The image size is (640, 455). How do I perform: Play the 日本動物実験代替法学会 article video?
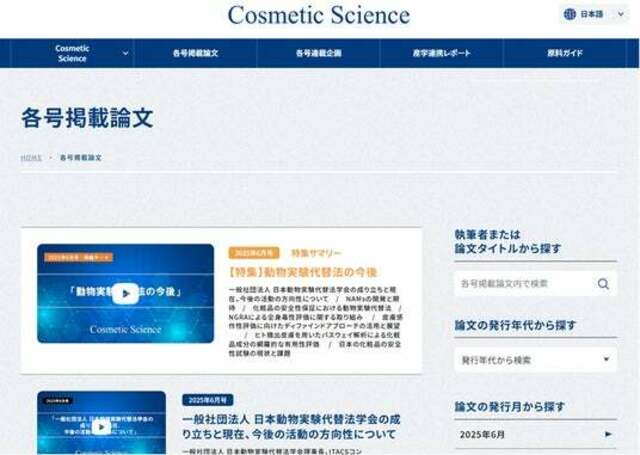pos(101,427)
